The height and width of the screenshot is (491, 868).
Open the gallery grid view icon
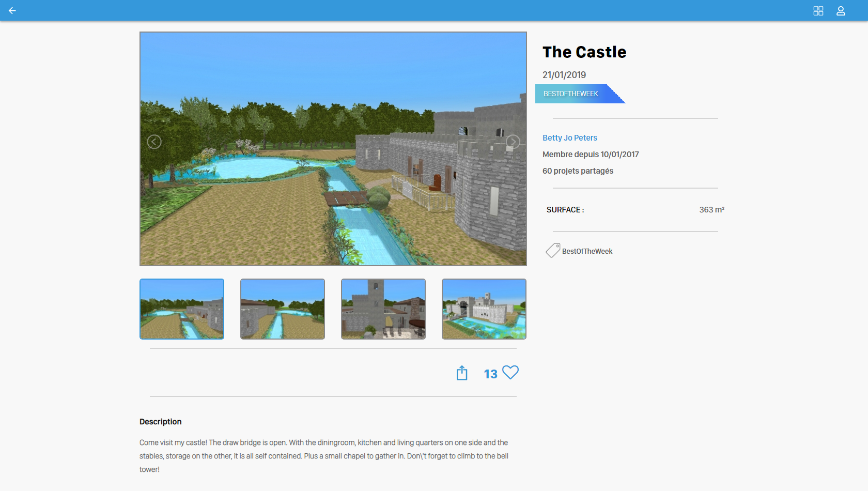(x=818, y=11)
